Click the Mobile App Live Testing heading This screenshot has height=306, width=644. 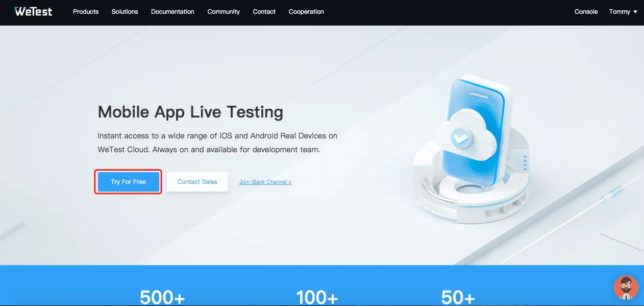[x=190, y=111]
